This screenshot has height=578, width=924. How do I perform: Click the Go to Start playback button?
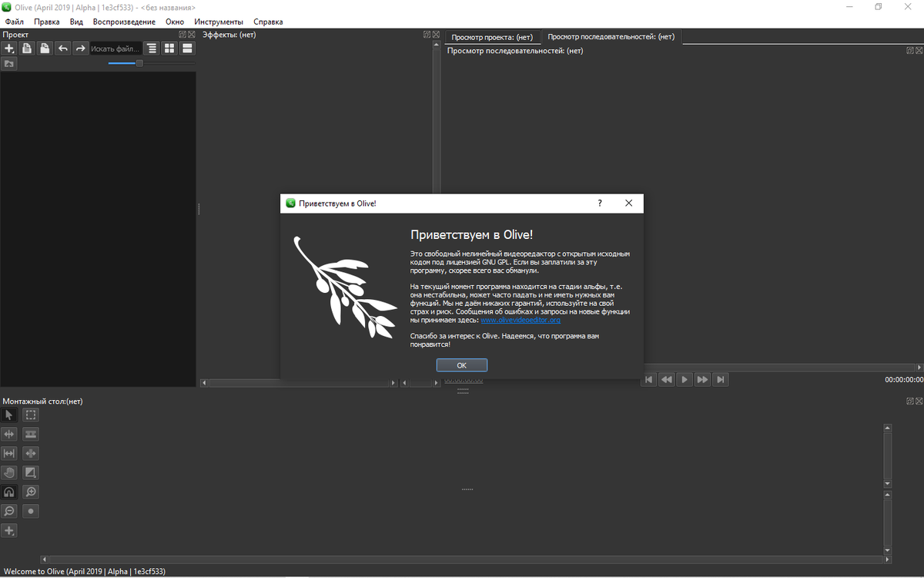click(649, 379)
